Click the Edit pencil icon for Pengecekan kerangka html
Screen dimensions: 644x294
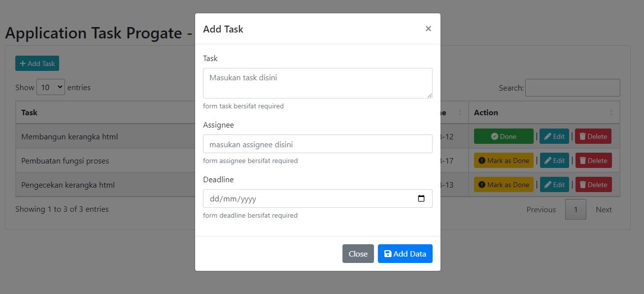(548, 184)
